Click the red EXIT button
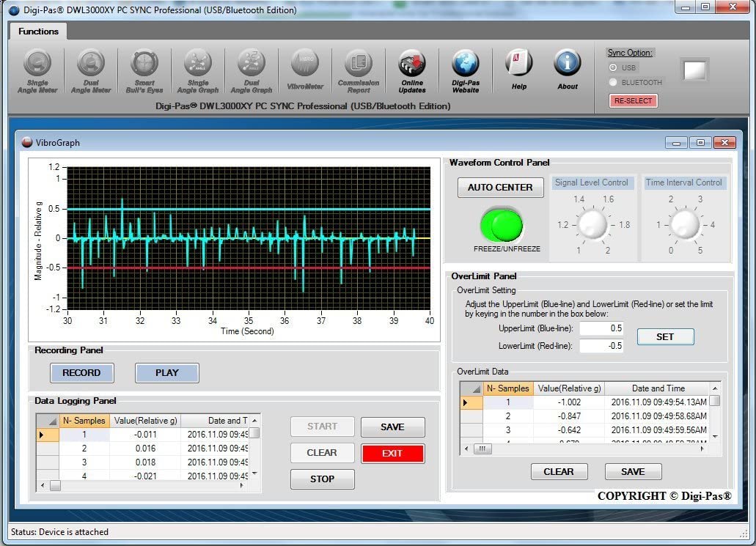 pyautogui.click(x=392, y=453)
